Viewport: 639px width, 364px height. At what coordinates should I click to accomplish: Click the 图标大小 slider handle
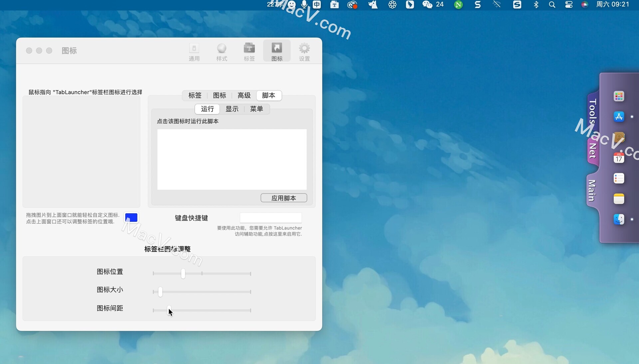click(x=160, y=292)
